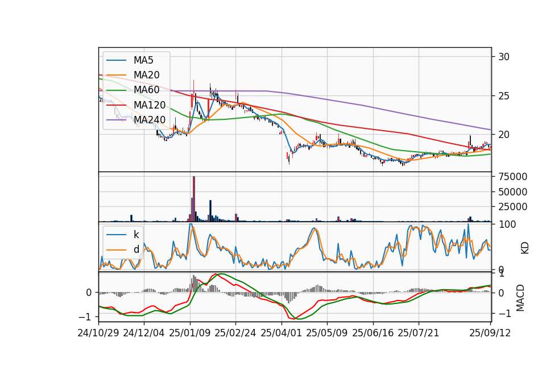Click the 25/06/16 date axis label
The image size is (546, 392).
[373, 333]
